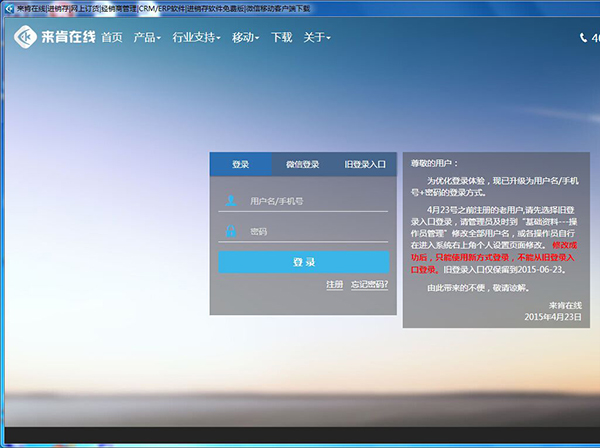Screen dimensions: 600x448
Task: Click the lock icon beside password field
Action: tap(231, 232)
